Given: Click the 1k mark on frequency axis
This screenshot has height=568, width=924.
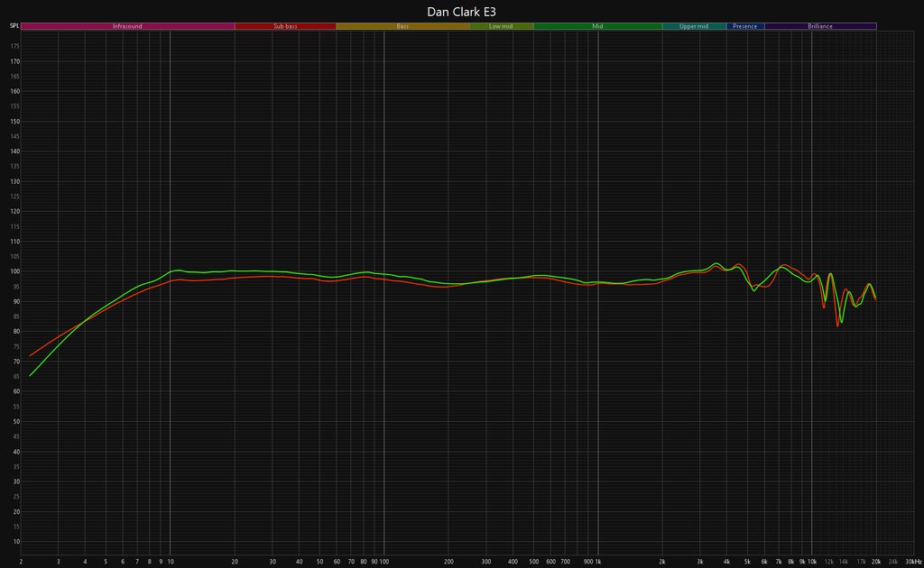Looking at the screenshot, I should 597,561.
